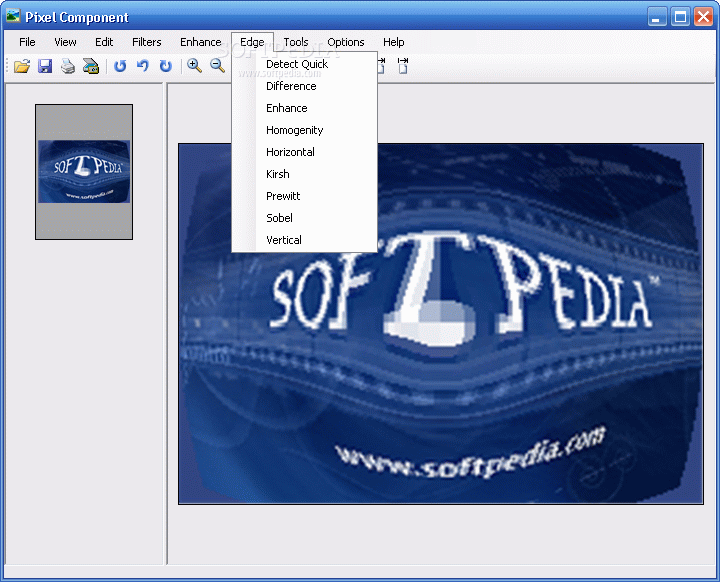Viewport: 720px width, 582px height.
Task: Choose Detect Quick from the Edge menu
Action: [304, 64]
